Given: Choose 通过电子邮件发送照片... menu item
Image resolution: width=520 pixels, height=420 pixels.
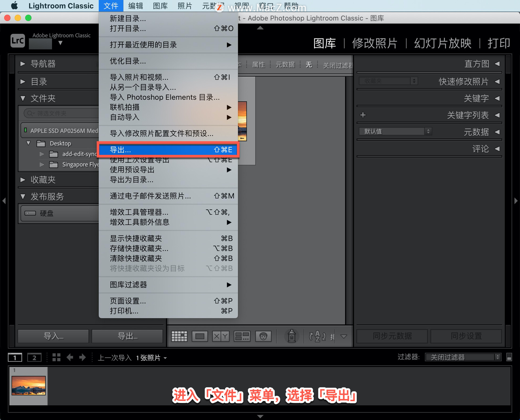Looking at the screenshot, I should coord(168,196).
